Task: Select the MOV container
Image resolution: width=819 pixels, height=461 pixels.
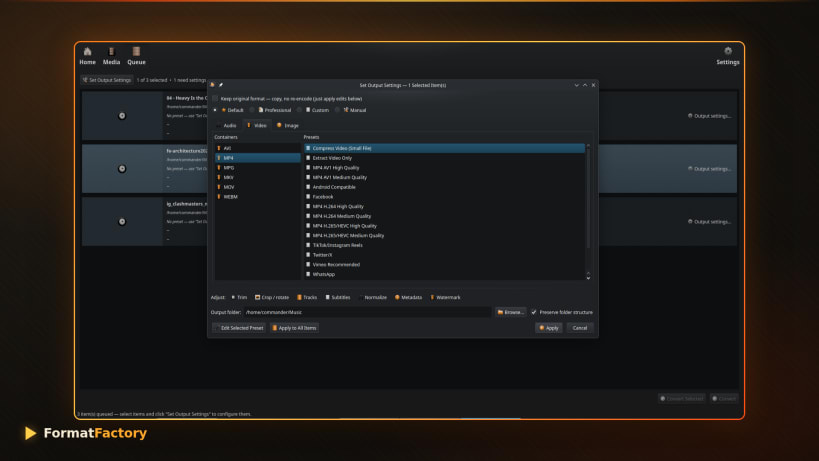Action: pos(257,187)
